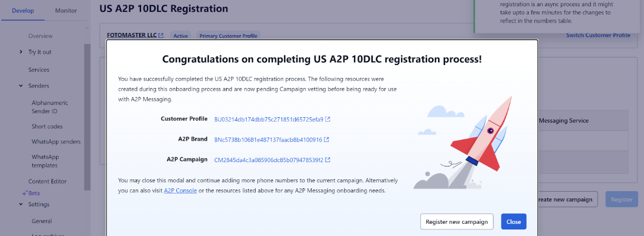Open Services in sidebar
This screenshot has height=236, width=644.
coord(39,70)
